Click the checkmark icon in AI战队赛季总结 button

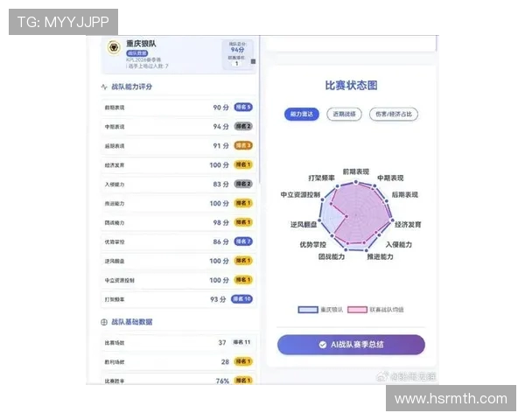coord(322,345)
